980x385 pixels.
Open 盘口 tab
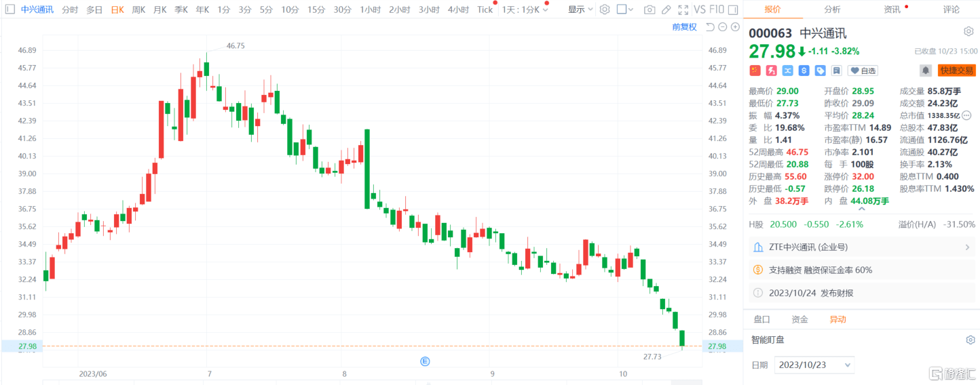[x=761, y=319]
